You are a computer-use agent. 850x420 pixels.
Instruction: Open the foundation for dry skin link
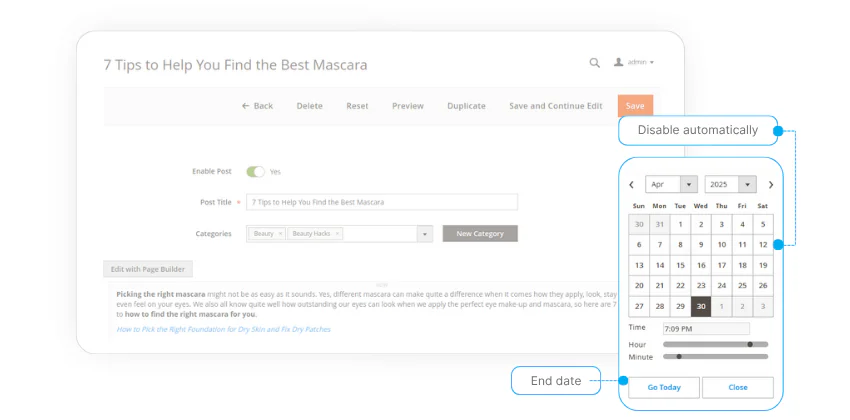[223, 329]
